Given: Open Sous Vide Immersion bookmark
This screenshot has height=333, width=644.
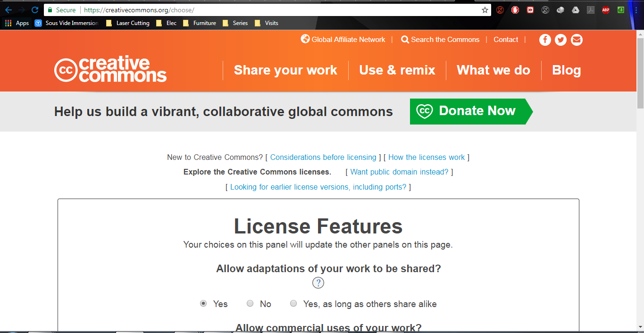Looking at the screenshot, I should (67, 23).
